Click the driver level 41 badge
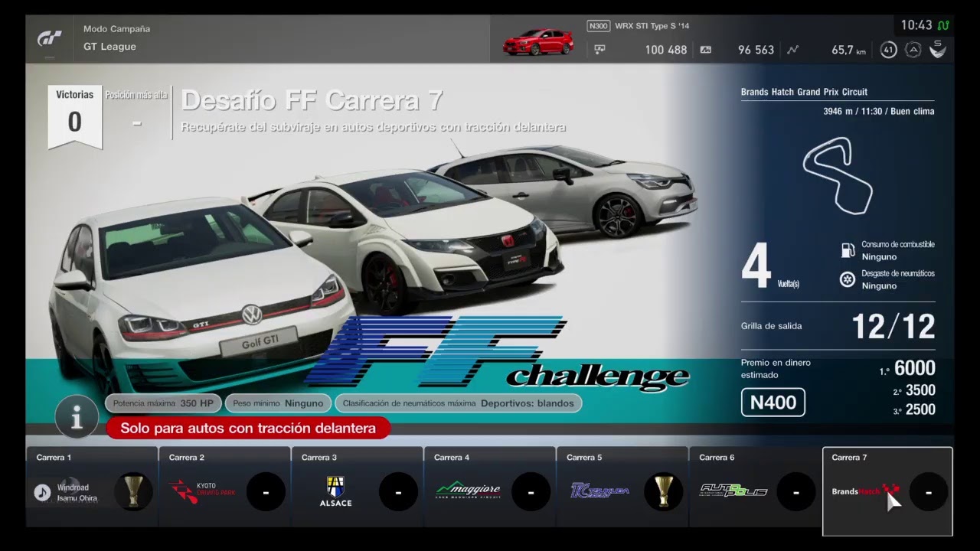 tap(888, 50)
